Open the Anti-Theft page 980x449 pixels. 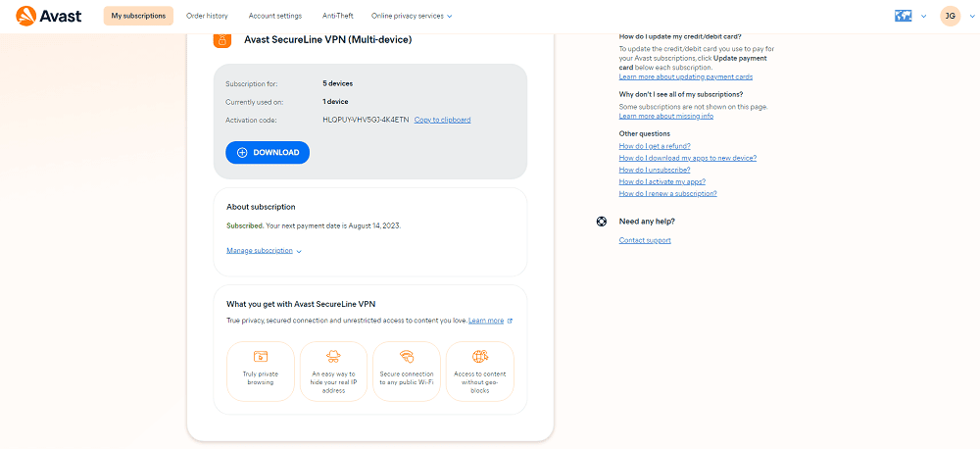(x=336, y=16)
